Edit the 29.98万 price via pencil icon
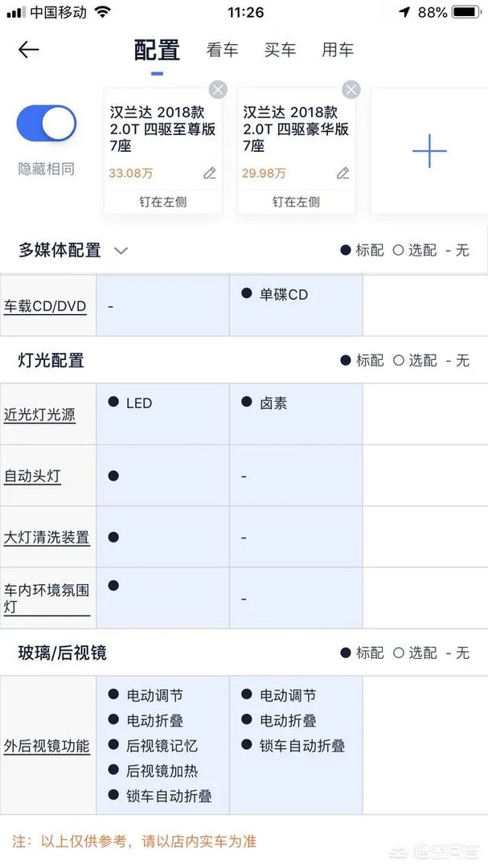 pyautogui.click(x=342, y=173)
